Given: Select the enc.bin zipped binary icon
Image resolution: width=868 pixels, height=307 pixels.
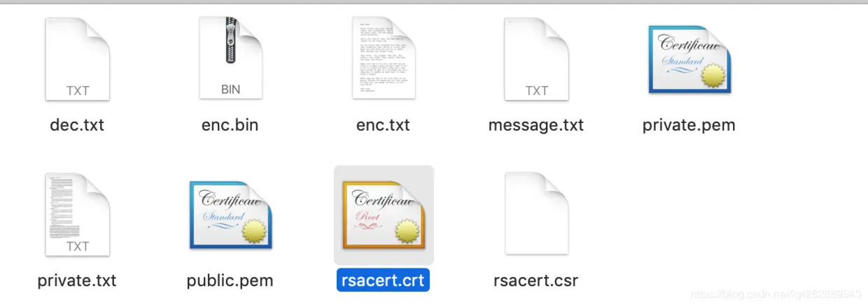Looking at the screenshot, I should tap(230, 59).
